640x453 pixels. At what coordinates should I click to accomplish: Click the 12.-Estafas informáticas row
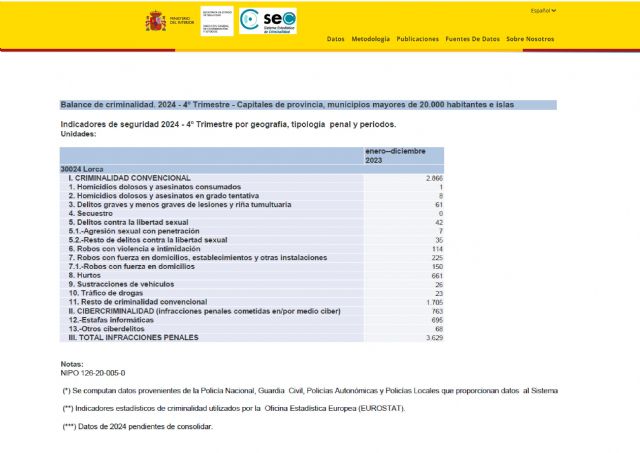(108, 320)
